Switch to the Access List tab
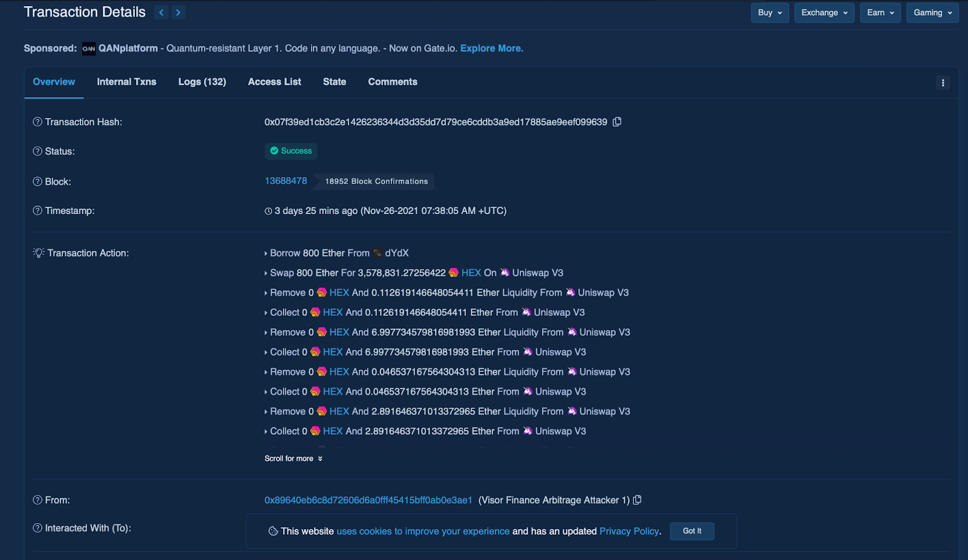The image size is (968, 560). pyautogui.click(x=275, y=82)
